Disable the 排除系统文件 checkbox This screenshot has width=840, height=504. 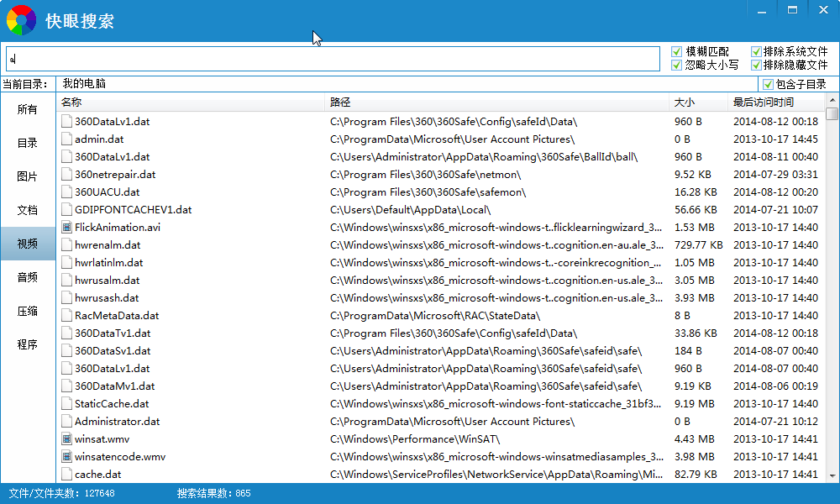756,52
